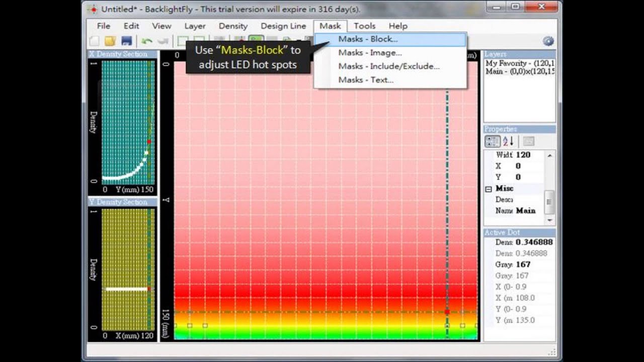Screen dimensions: 644x362
Task: Click the white density line in Y Density Section
Action: (127, 289)
